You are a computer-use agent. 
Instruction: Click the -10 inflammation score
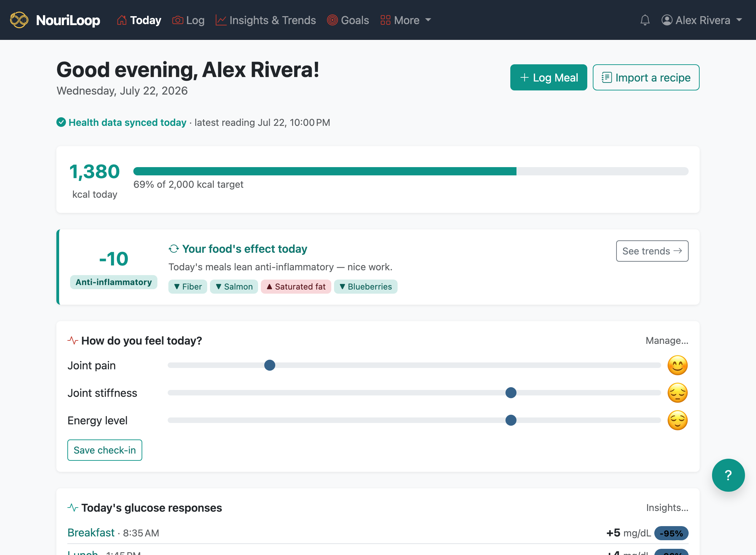(114, 259)
